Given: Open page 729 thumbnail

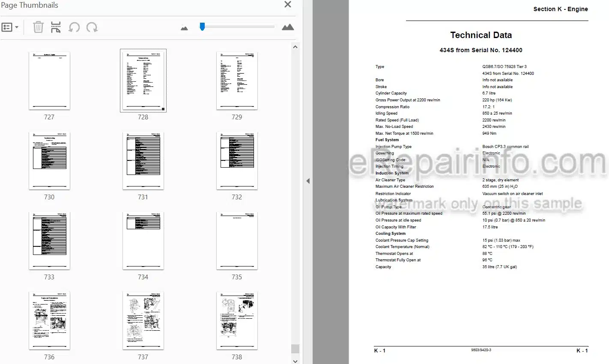Looking at the screenshot, I should pos(237,81).
